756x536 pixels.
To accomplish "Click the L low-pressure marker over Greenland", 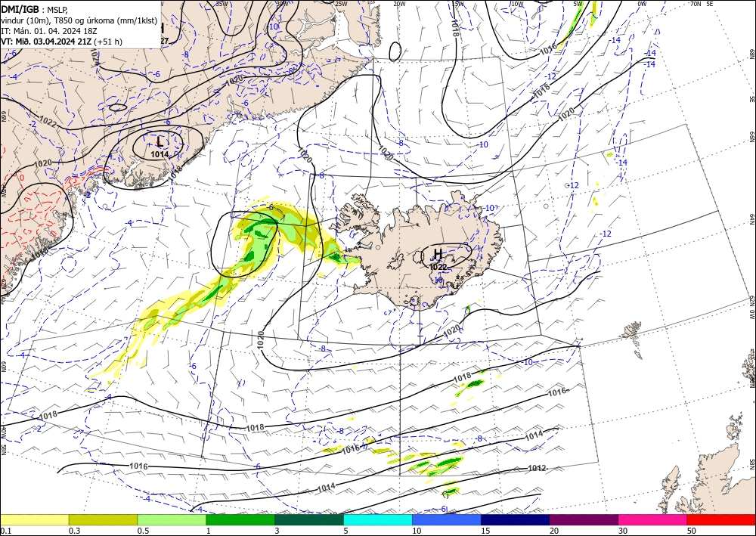I will tap(160, 141).
